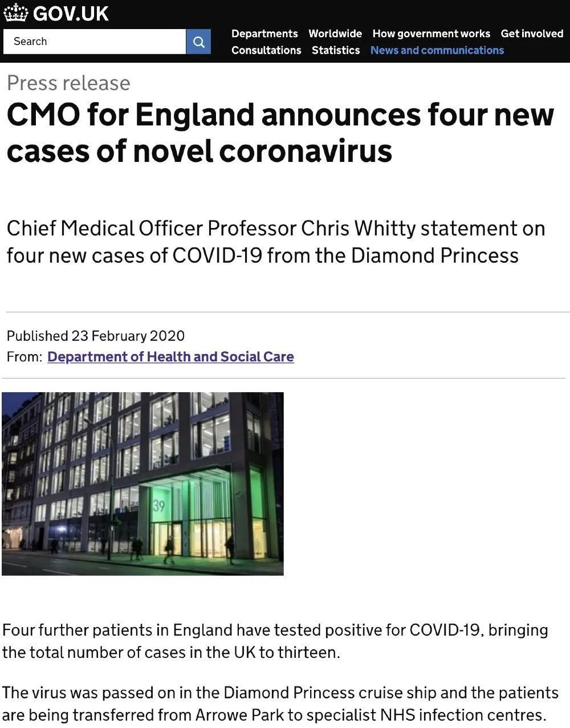Image resolution: width=570 pixels, height=728 pixels.
Task: Open How government works page
Action: 431,34
